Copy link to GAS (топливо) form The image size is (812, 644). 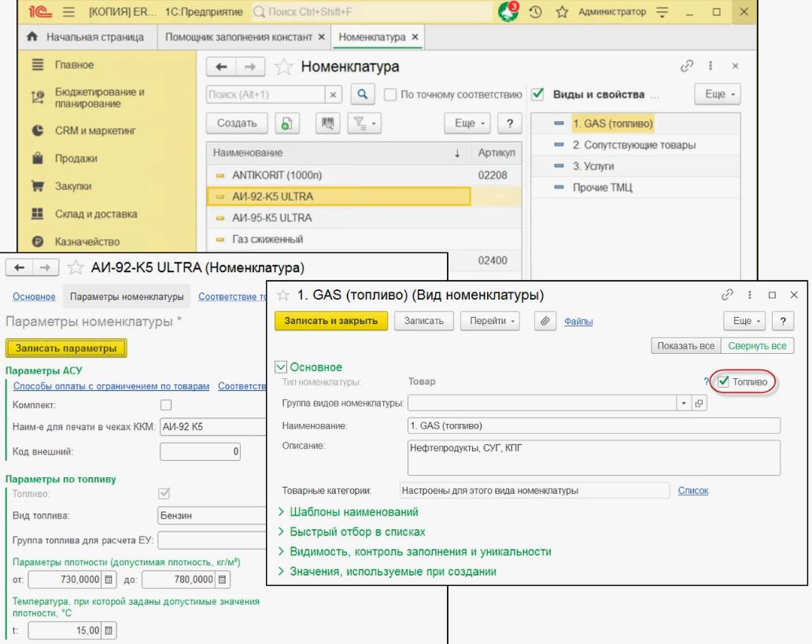727,295
